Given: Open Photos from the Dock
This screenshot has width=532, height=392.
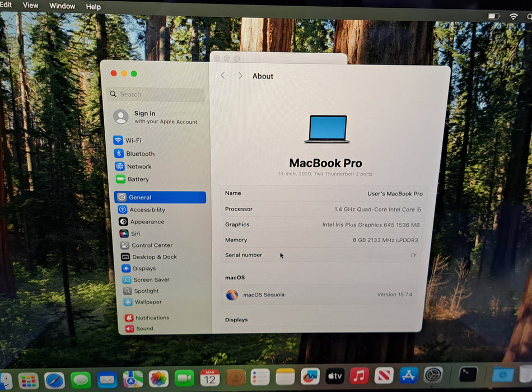Looking at the screenshot, I should point(158,379).
